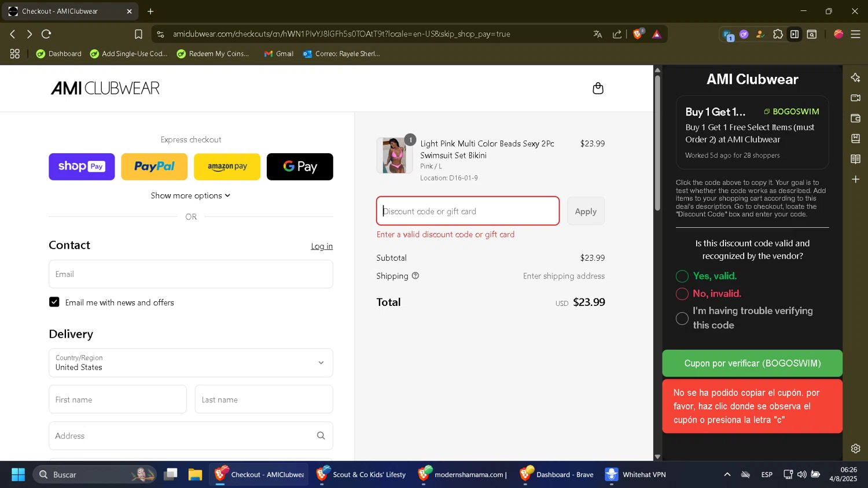Viewport: 868px width, 488px height.
Task: Click the Last name field
Action: click(x=264, y=400)
